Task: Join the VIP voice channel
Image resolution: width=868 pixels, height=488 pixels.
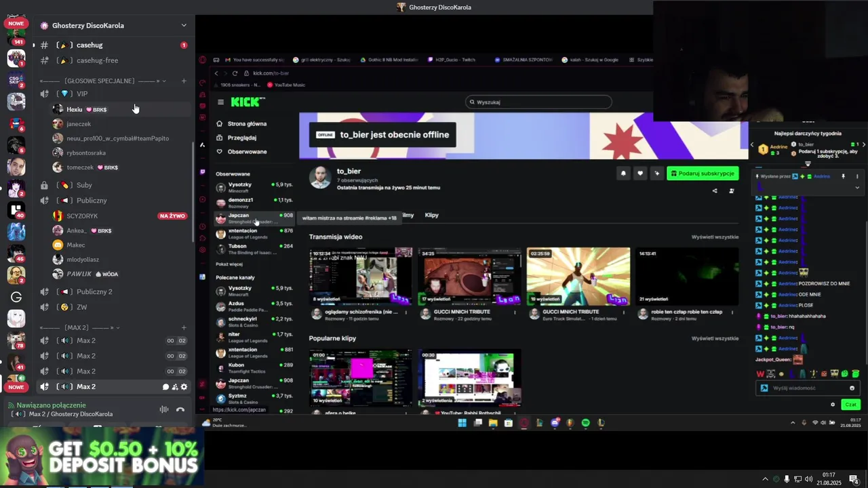Action: [x=113, y=94]
